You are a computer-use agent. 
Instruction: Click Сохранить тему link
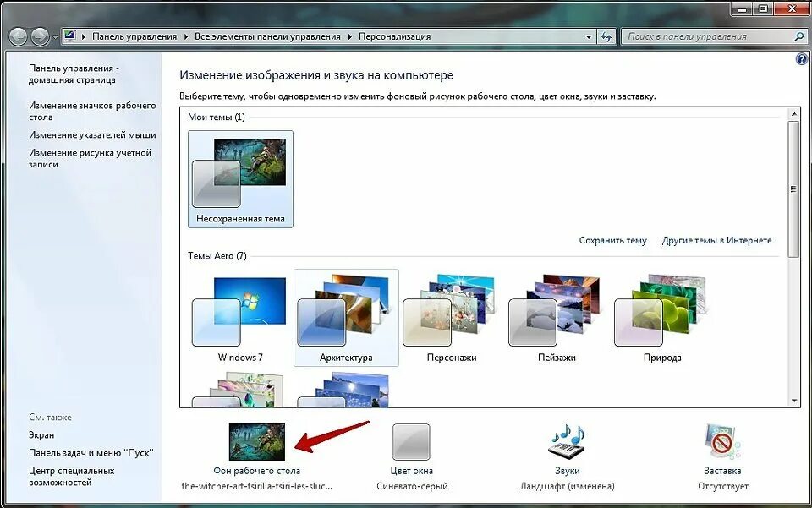[612, 241]
